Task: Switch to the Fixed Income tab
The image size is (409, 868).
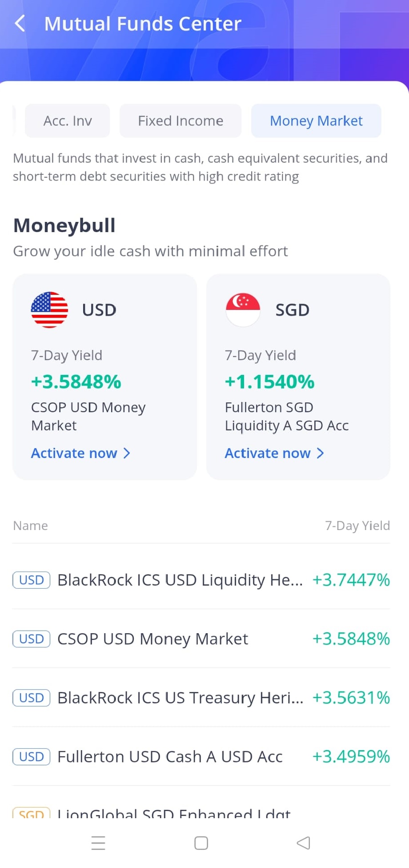Action: tap(180, 121)
